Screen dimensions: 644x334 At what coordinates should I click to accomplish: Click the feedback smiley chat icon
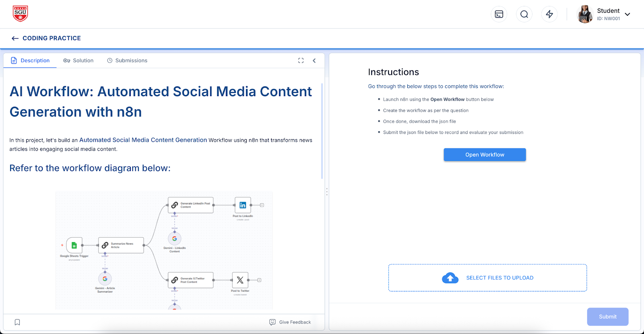272,322
